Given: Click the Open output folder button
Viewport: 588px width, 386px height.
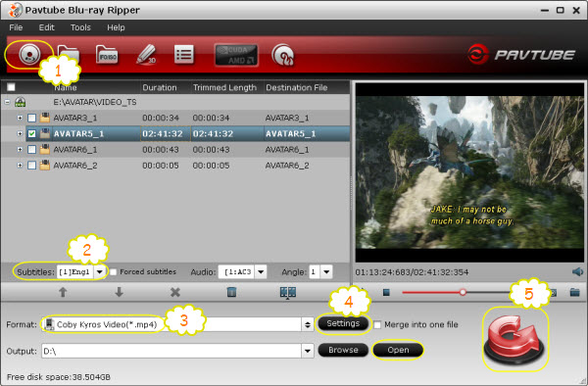Looking at the screenshot, I should click(x=398, y=350).
